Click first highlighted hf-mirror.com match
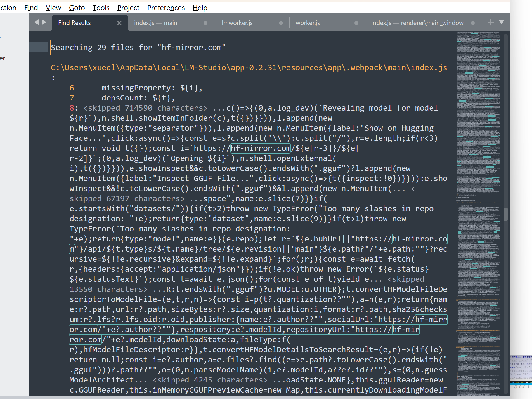Image resolution: width=532 pixels, height=399 pixels. click(x=261, y=148)
